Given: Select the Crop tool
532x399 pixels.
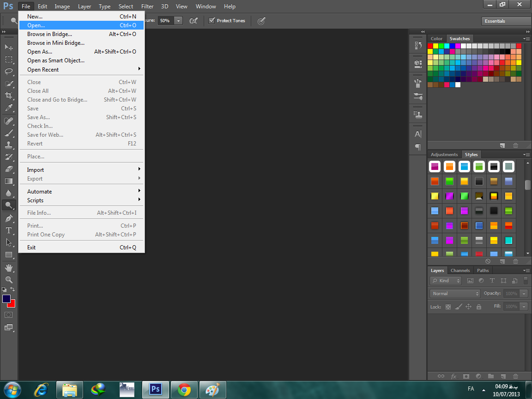Looking at the screenshot, I should click(9, 95).
